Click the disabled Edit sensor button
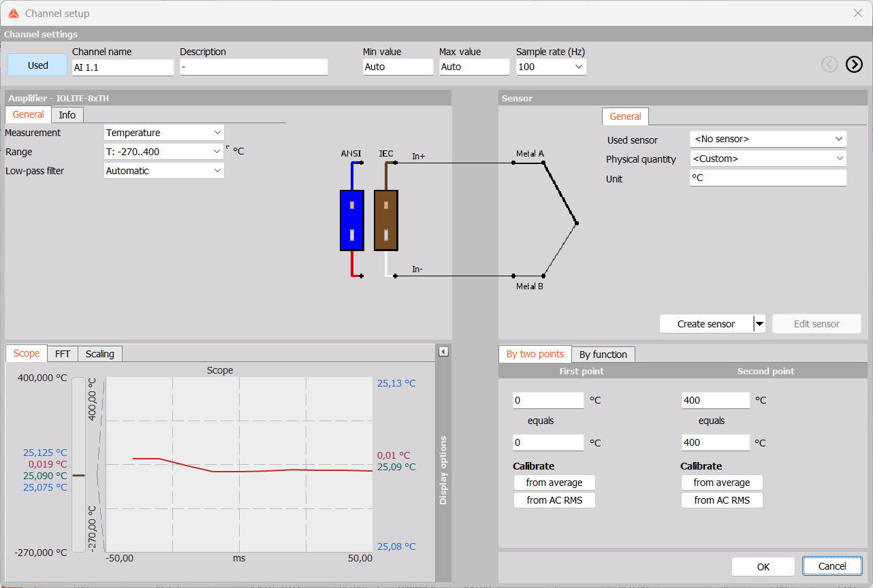This screenshot has height=588, width=873. point(816,324)
